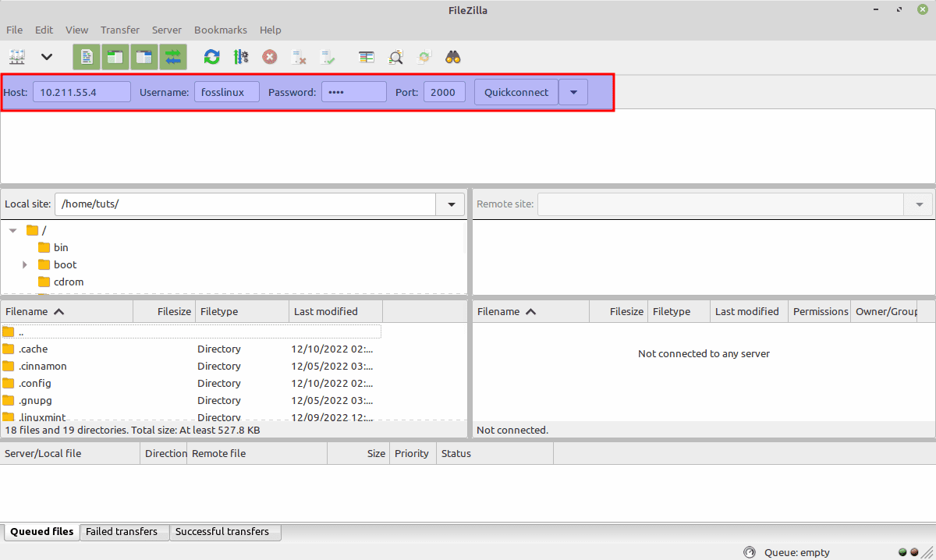936x560 pixels.
Task: Toggle the message log display
Action: pos(86,56)
